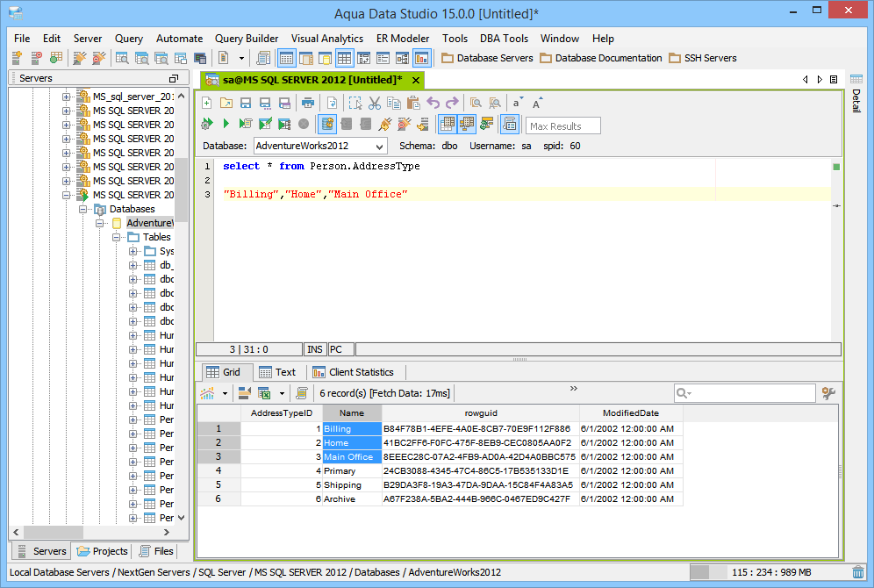The image size is (874, 588).
Task: Click the Max Results input field
Action: tap(563, 126)
